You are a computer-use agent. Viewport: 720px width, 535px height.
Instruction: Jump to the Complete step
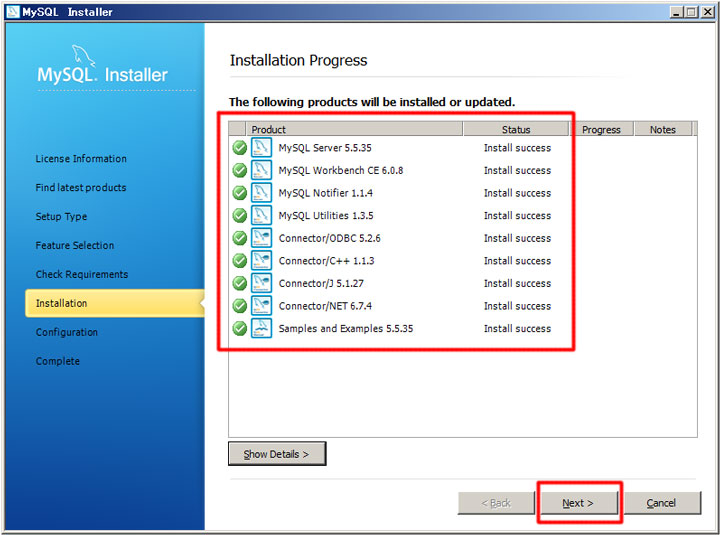click(57, 361)
